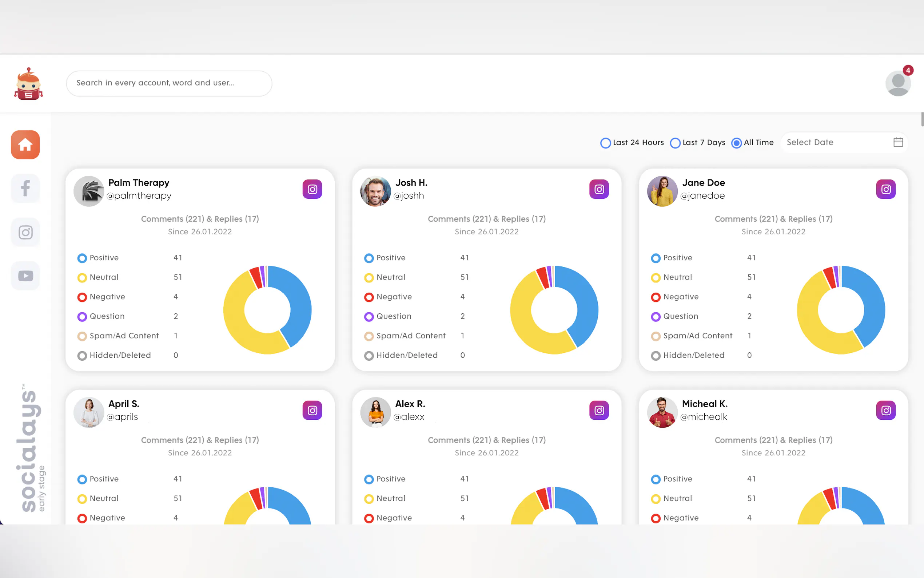The height and width of the screenshot is (578, 924).
Task: Click the robot mascot logo
Action: [x=28, y=84]
